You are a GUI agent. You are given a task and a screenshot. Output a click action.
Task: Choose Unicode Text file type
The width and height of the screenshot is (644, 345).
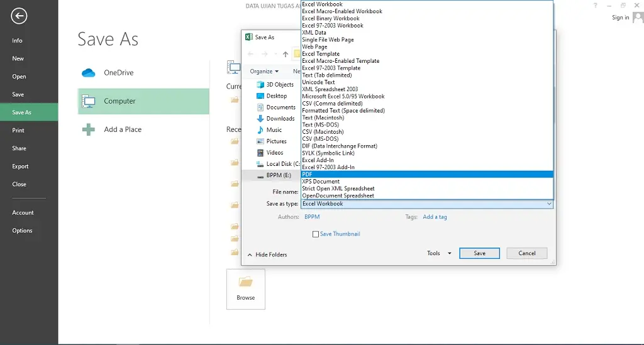427,82
